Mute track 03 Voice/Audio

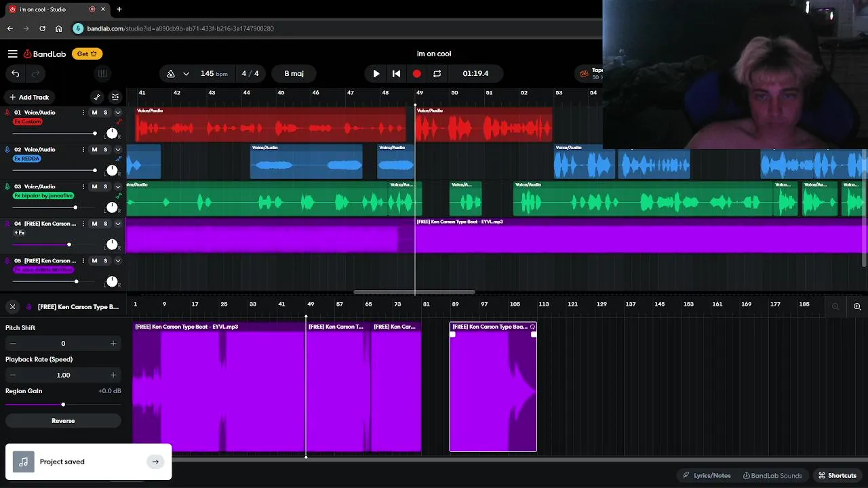click(x=94, y=186)
